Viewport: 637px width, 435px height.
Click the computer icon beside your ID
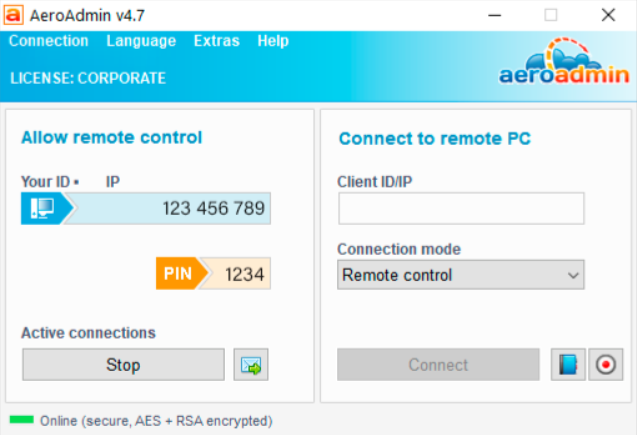pos(44,208)
